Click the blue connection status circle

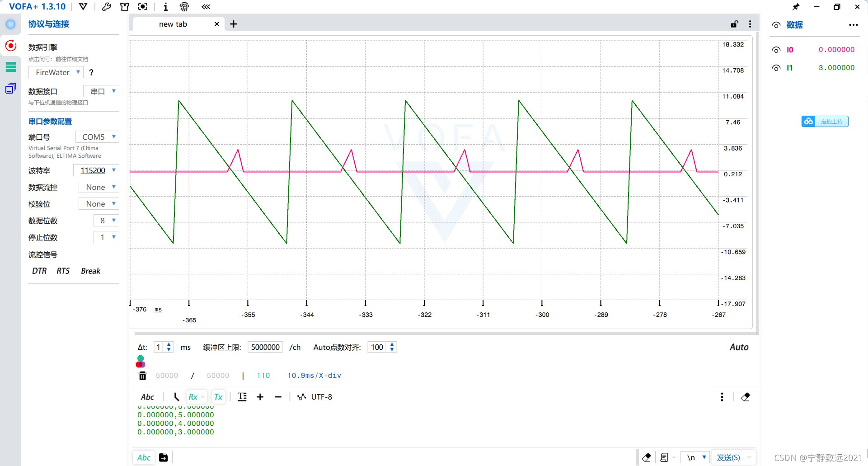coord(10,24)
